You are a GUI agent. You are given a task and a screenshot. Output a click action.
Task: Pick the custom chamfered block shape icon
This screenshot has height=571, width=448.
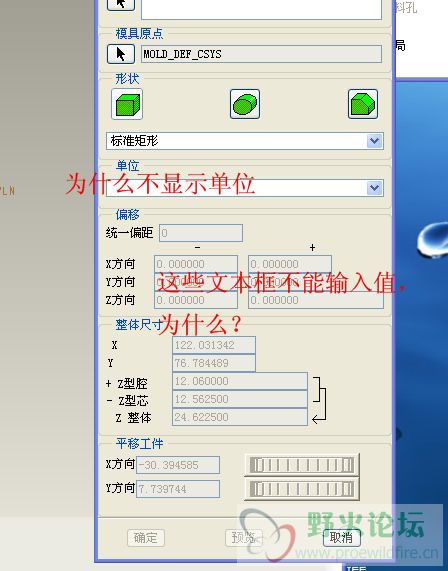click(x=363, y=104)
